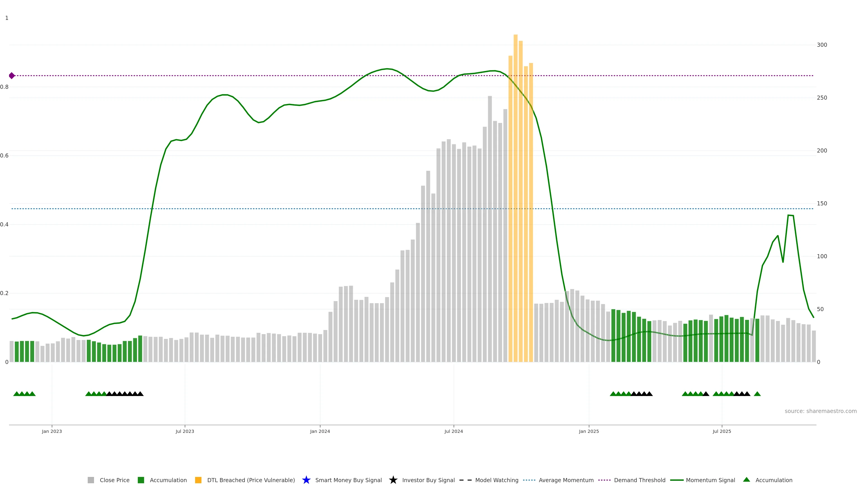Image resolution: width=868 pixels, height=488 pixels.
Task: Toggle the Momentum Signal legend entry
Action: tap(710, 480)
